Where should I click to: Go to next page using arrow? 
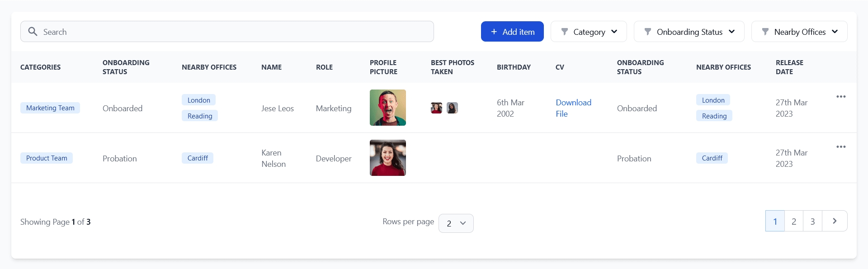[834, 221]
